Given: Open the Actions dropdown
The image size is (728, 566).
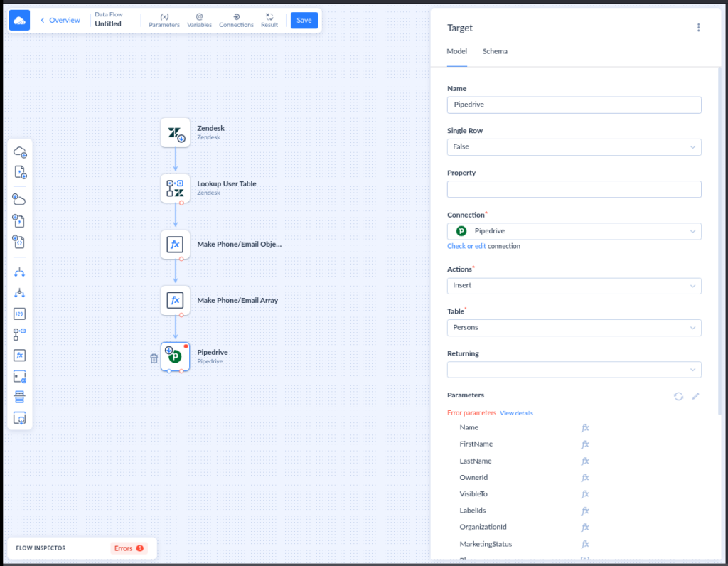Looking at the screenshot, I should [574, 286].
